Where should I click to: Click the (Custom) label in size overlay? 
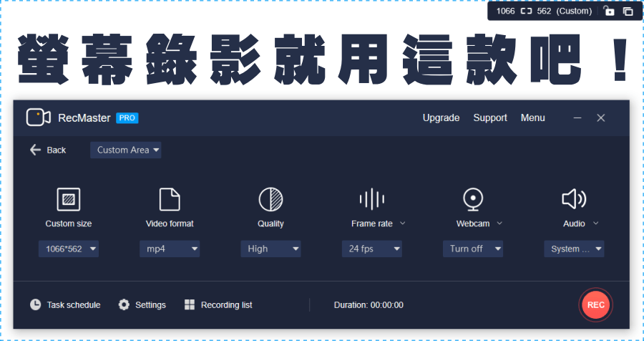click(x=574, y=11)
